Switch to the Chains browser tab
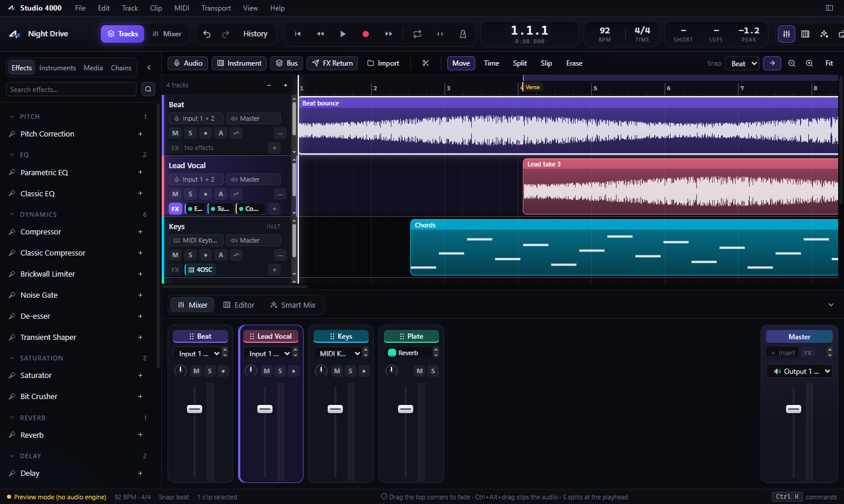The height and width of the screenshot is (504, 844). [x=121, y=68]
